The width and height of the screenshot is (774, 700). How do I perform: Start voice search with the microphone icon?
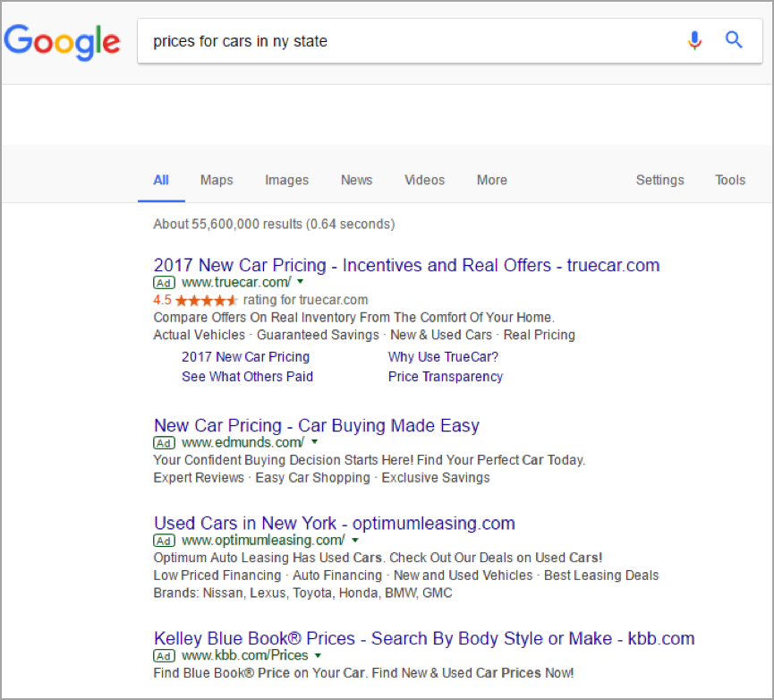(x=694, y=40)
